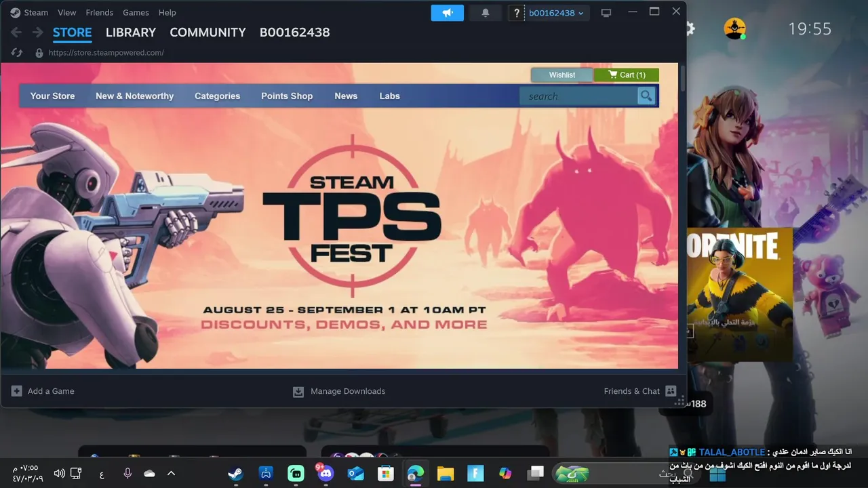Click the padlock site security icon
Viewport: 868px width, 488px height.
click(39, 52)
